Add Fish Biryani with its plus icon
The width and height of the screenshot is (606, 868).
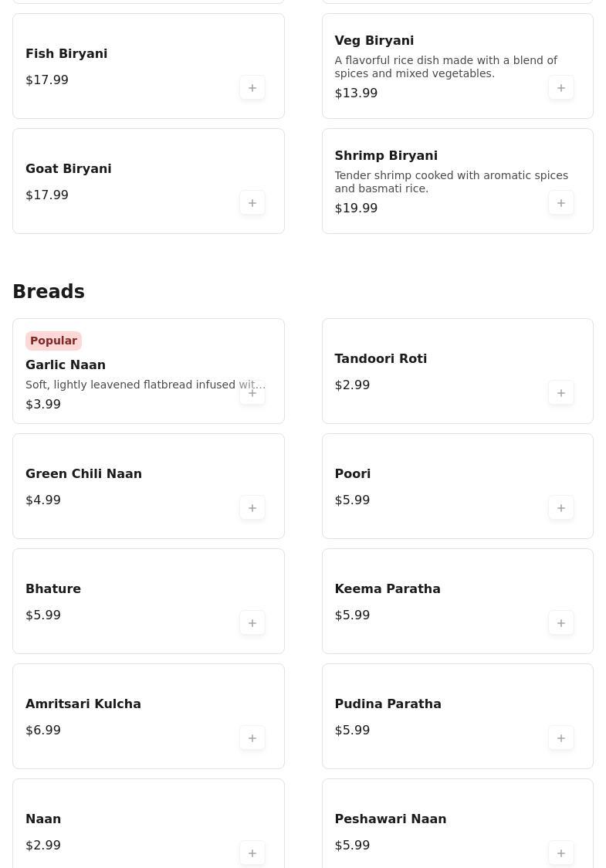tap(252, 88)
